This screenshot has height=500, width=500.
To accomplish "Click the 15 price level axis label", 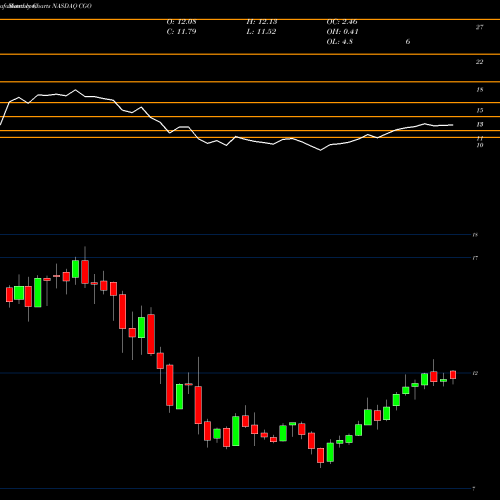I will pos(479,110).
